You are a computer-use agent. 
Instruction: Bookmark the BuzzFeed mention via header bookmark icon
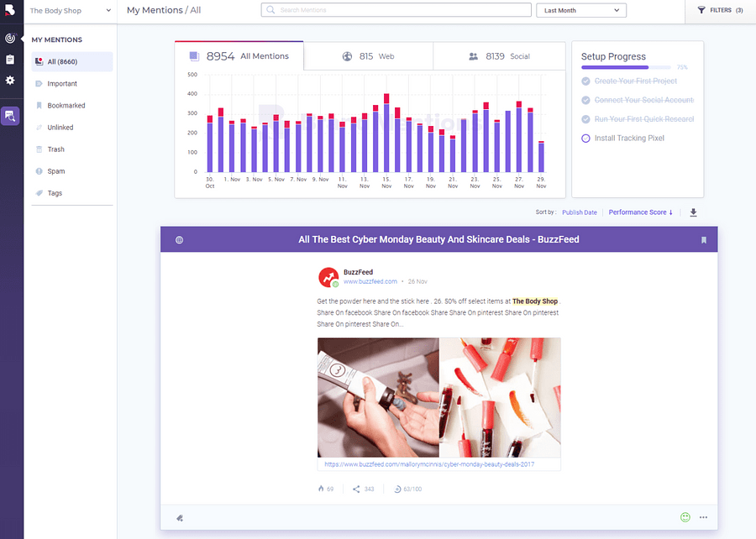704,239
